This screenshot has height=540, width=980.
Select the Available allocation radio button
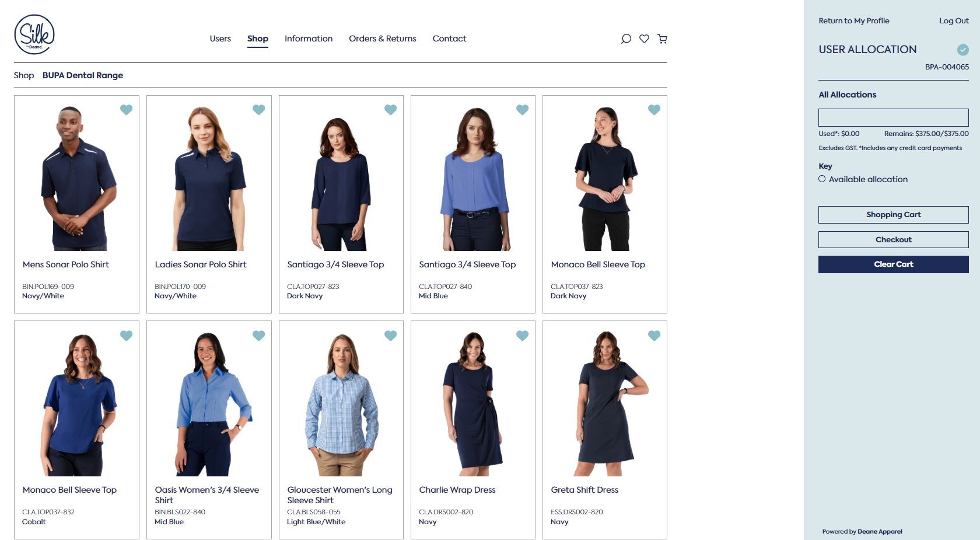tap(822, 179)
